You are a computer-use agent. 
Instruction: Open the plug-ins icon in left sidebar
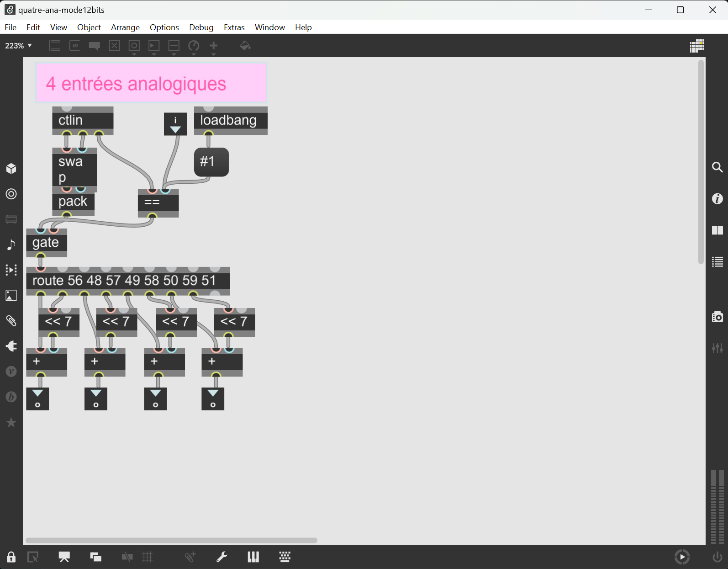(x=11, y=346)
